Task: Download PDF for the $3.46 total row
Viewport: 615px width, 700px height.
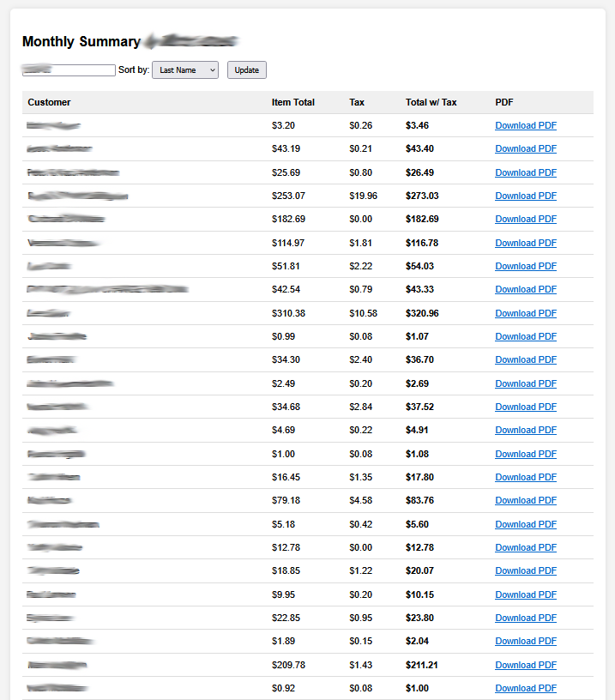Action: click(526, 125)
